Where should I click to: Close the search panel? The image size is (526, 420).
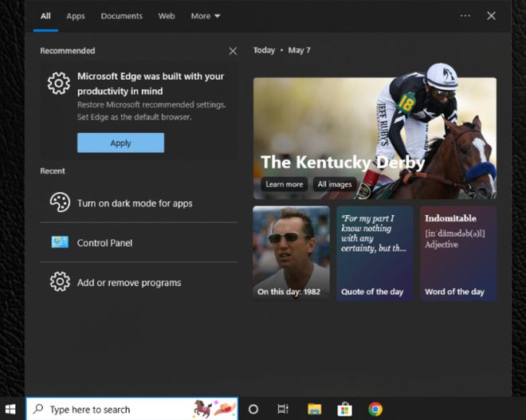(491, 16)
